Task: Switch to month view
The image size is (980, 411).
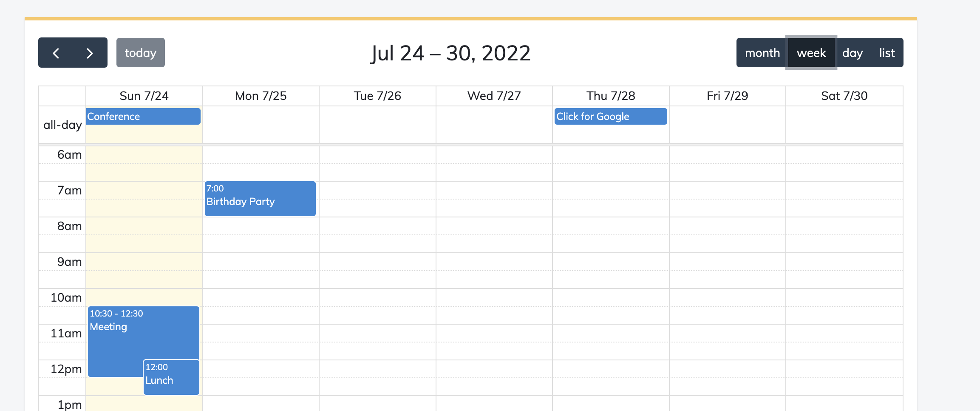Action: click(762, 52)
